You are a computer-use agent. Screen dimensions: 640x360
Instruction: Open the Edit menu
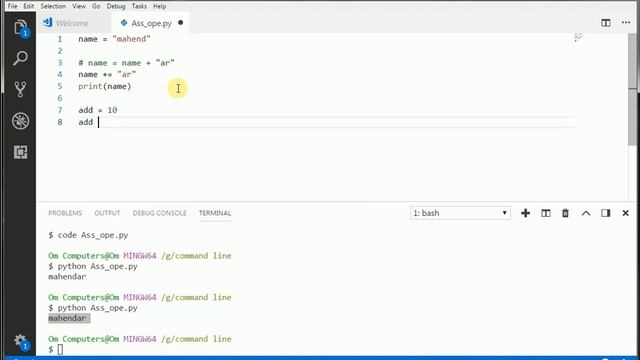[x=29, y=6]
